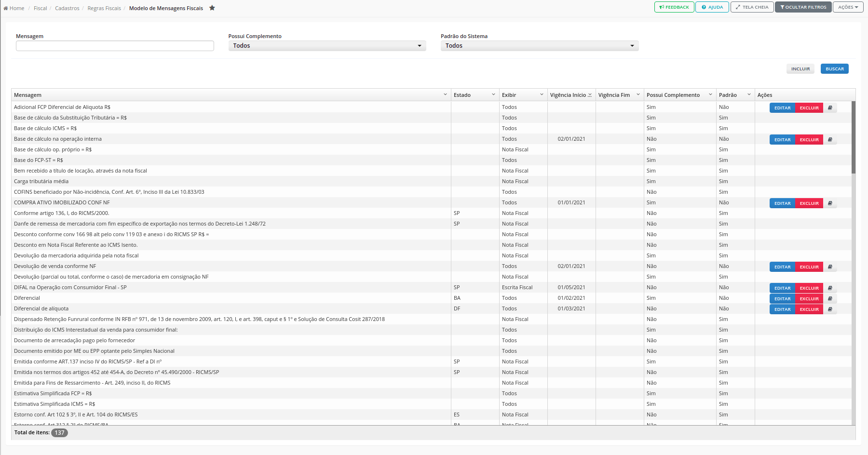
Task: Open the Padrão do Sistema filter dropdown
Action: click(x=540, y=46)
